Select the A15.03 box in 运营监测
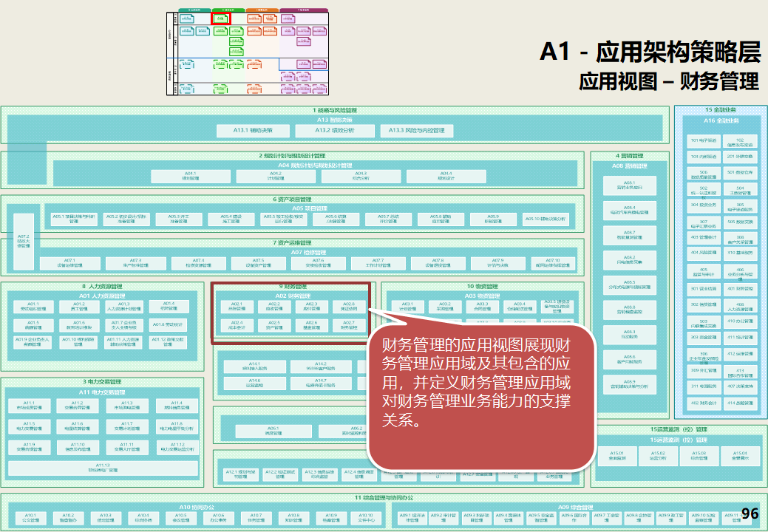The image size is (768, 532). point(699,456)
